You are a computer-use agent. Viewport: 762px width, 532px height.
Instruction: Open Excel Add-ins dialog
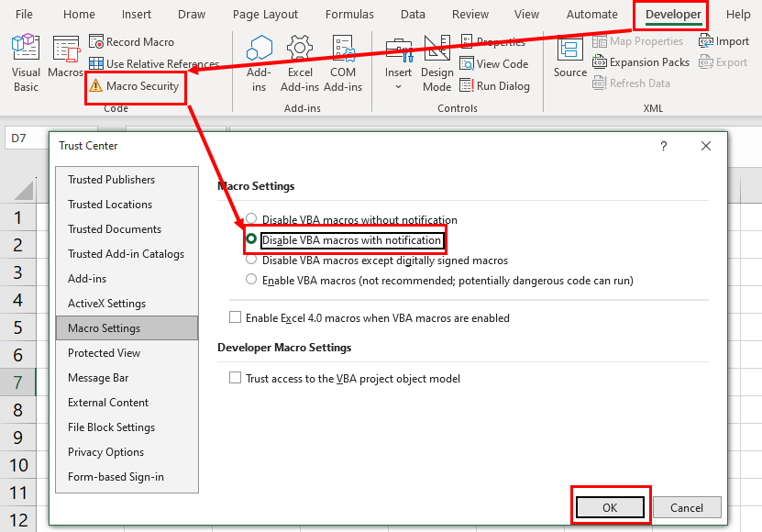300,63
